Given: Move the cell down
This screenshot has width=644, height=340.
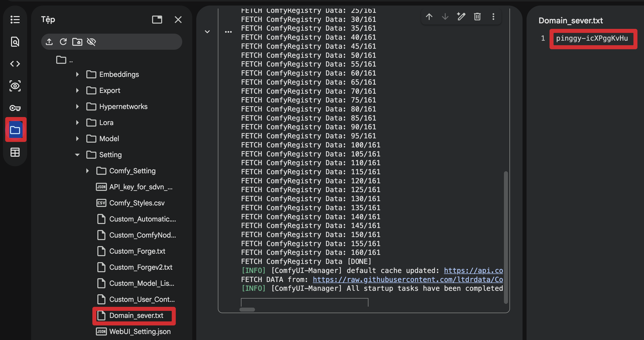Looking at the screenshot, I should click(x=445, y=17).
